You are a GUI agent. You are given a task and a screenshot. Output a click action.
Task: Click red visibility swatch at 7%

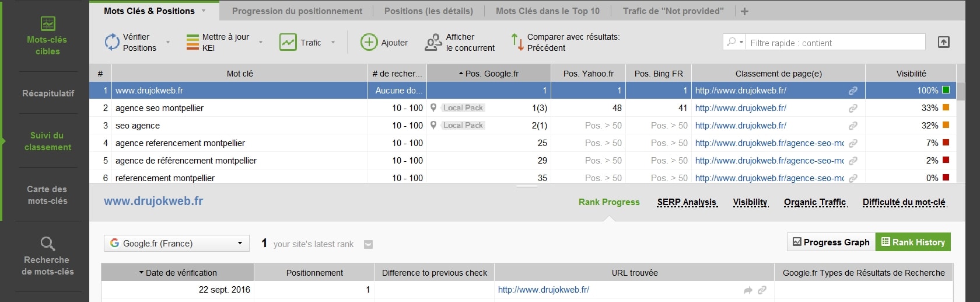(946, 143)
